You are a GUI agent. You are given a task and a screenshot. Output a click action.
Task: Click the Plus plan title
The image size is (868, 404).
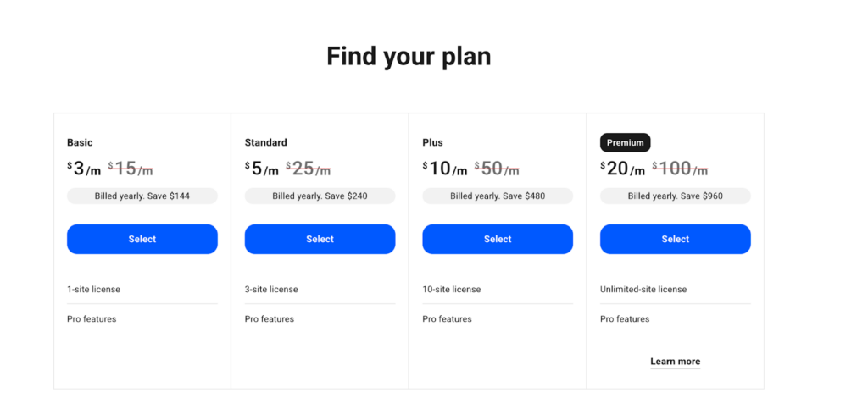432,142
